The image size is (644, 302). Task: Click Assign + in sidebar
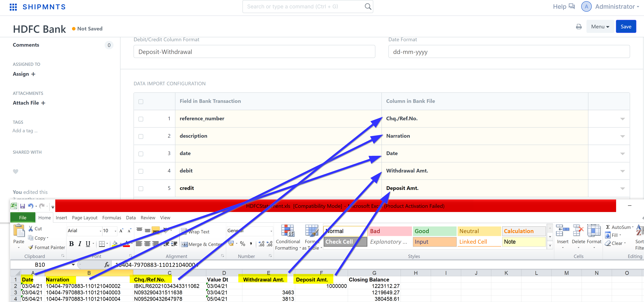pos(24,74)
